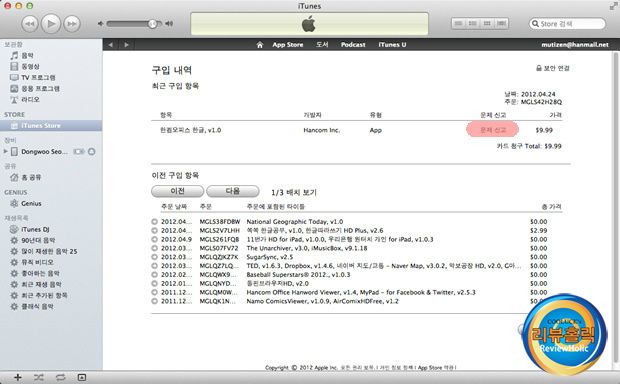
Task: Open order MGLQZJKZ7K SugarSync arrow
Action: (x=155, y=257)
